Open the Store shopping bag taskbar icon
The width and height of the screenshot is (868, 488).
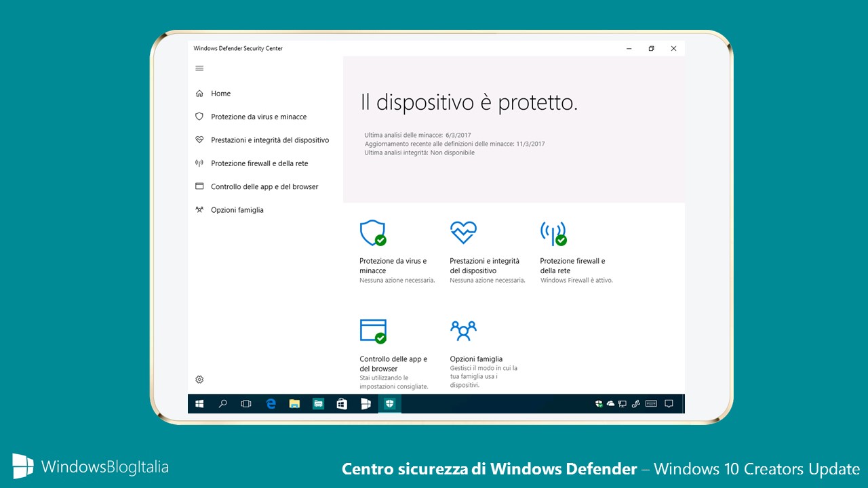(342, 404)
